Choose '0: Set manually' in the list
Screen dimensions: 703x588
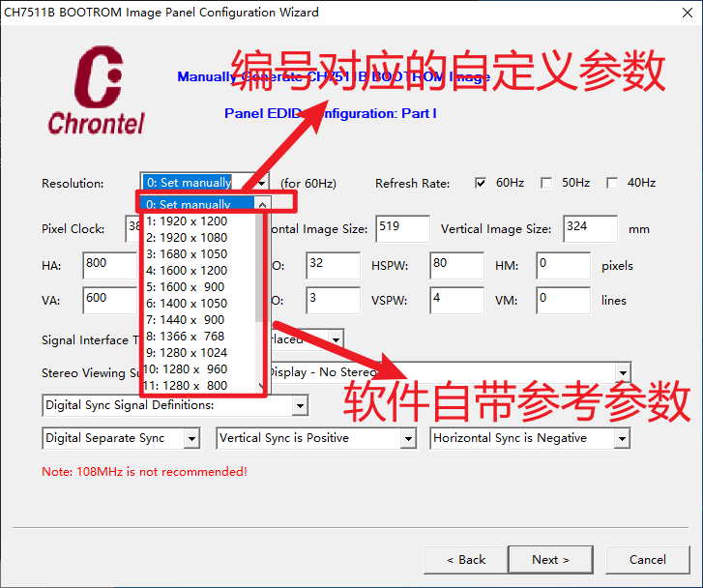click(197, 204)
